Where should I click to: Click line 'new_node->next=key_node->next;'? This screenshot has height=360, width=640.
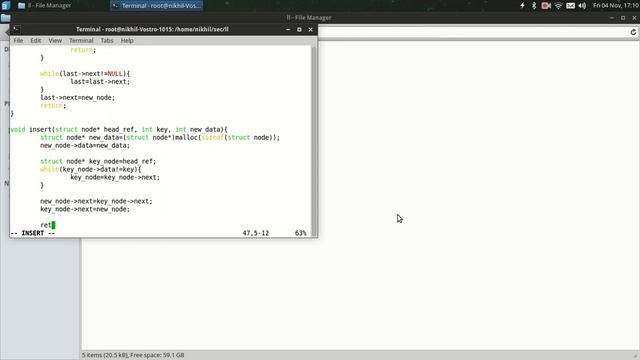pos(96,201)
